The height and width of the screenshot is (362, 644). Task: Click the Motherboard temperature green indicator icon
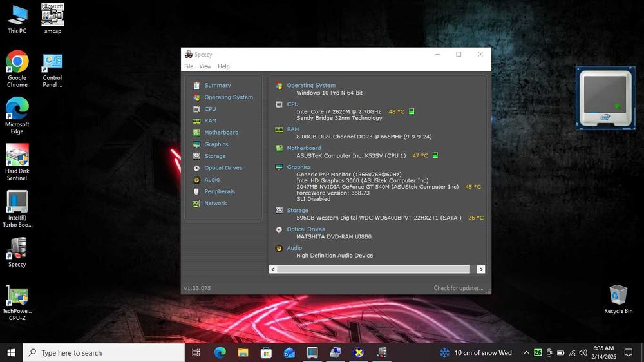coord(435,155)
